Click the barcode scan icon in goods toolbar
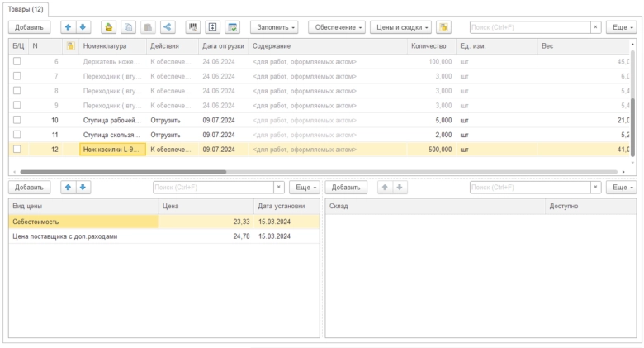This screenshot has width=644, height=348. (x=192, y=27)
